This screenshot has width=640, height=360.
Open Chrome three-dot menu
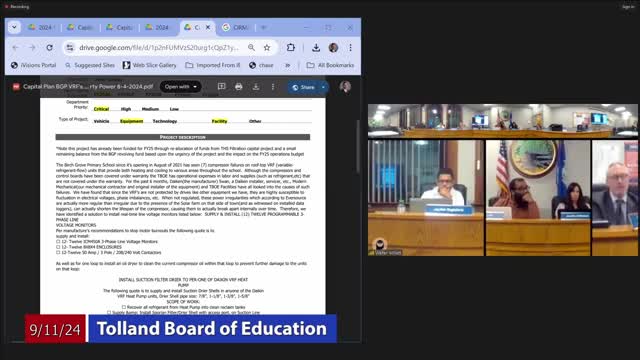350,48
